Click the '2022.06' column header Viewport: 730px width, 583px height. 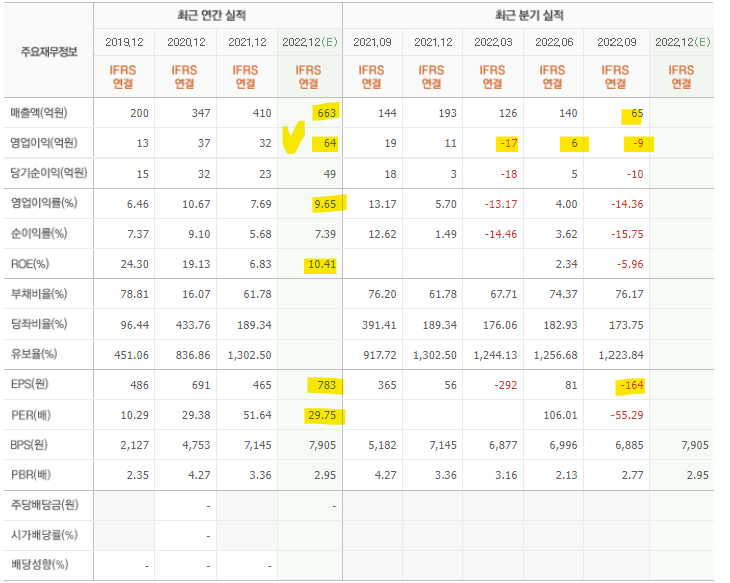[x=554, y=42]
